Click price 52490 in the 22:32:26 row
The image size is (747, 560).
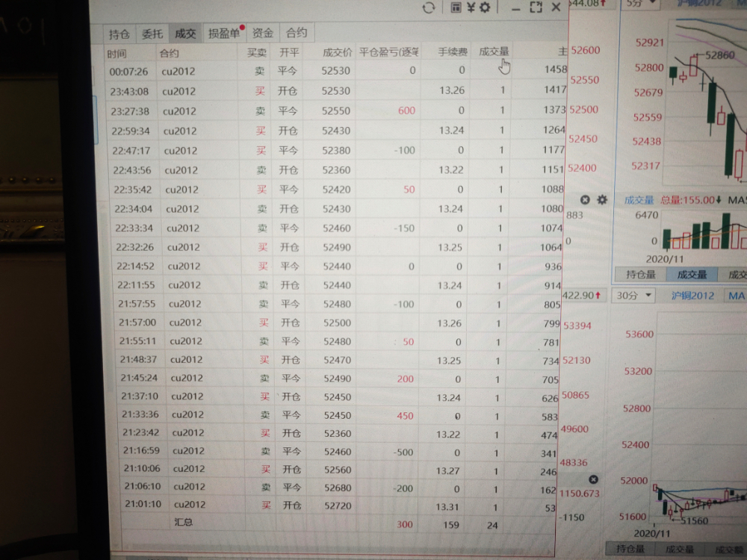(336, 247)
